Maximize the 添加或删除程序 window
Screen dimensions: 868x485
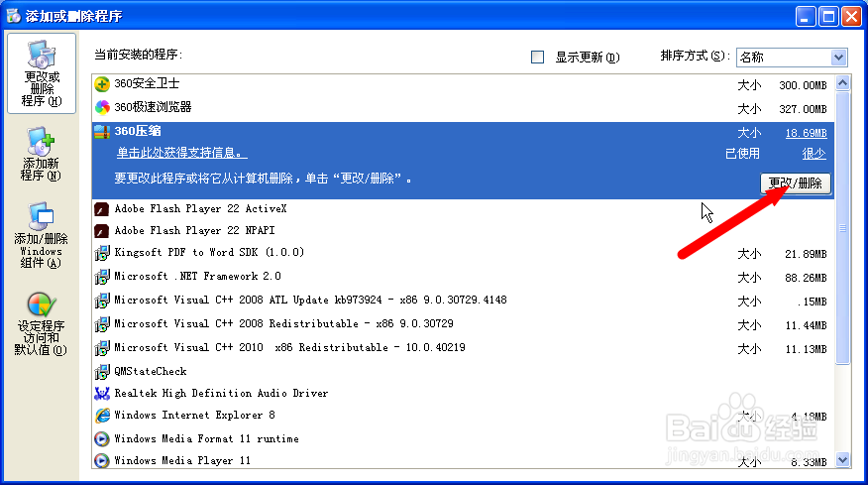828,17
